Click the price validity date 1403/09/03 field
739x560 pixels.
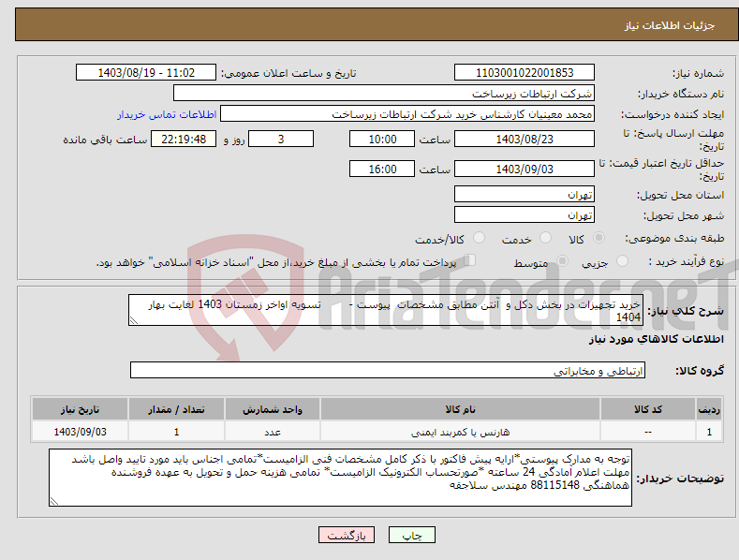coord(525,169)
